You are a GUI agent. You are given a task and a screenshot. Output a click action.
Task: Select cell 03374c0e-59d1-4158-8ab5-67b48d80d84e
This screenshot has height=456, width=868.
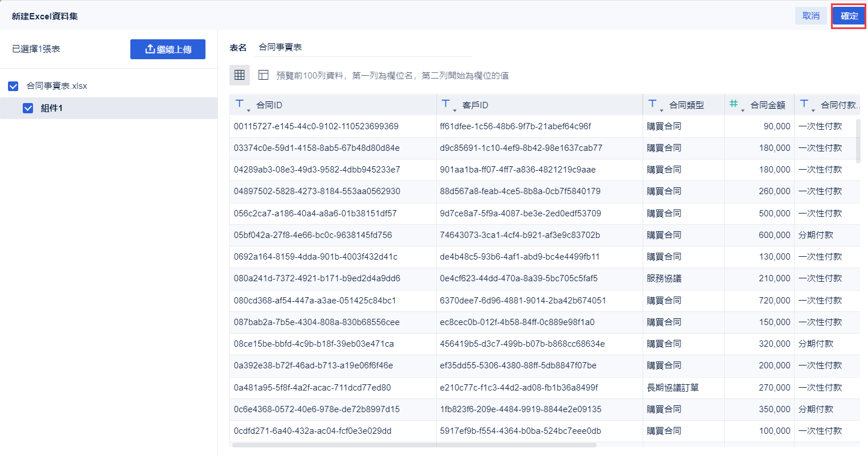click(333, 148)
